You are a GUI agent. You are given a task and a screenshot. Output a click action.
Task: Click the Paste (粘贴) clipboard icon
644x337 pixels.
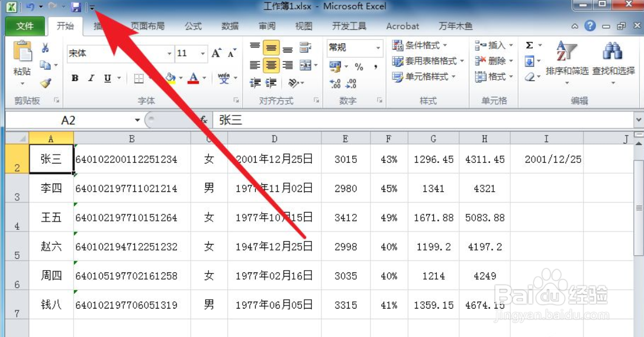(x=22, y=52)
